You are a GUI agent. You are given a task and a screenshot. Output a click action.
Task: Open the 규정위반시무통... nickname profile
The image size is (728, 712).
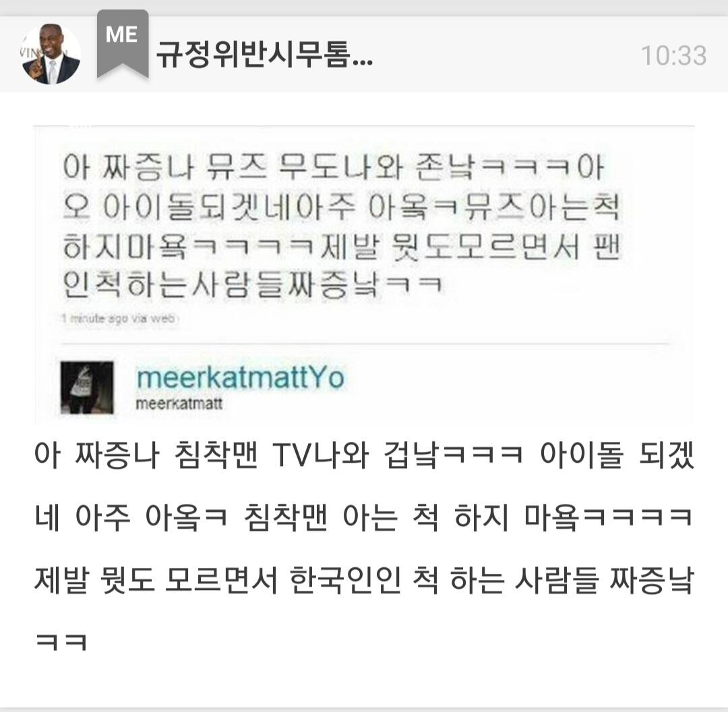click(264, 55)
